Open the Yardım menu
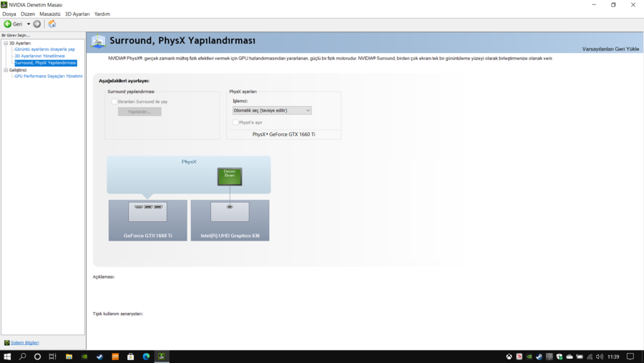 click(x=102, y=14)
